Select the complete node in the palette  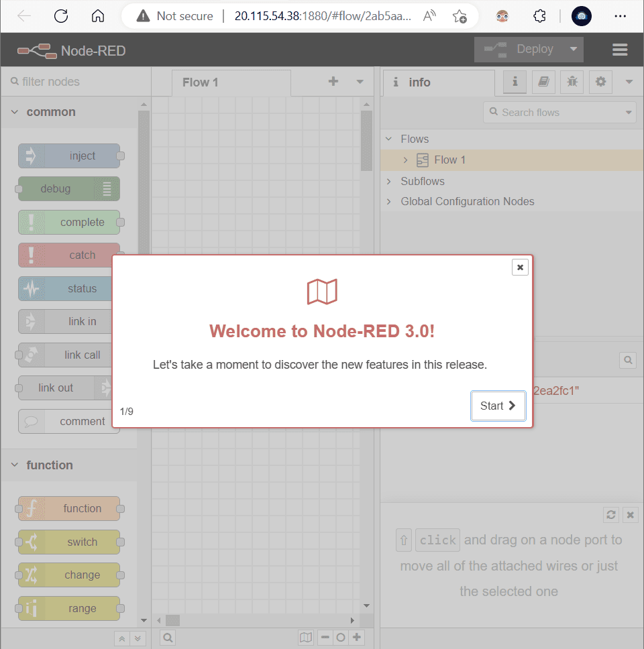point(69,223)
